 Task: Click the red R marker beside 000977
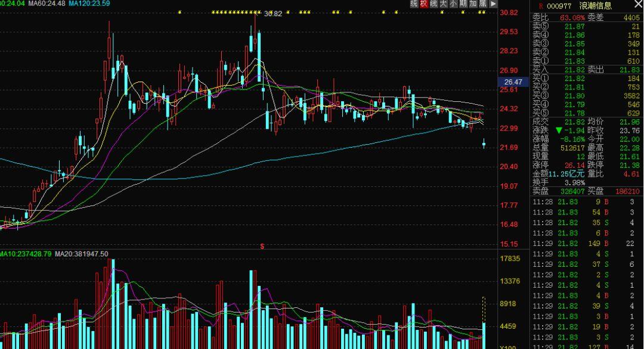point(541,6)
